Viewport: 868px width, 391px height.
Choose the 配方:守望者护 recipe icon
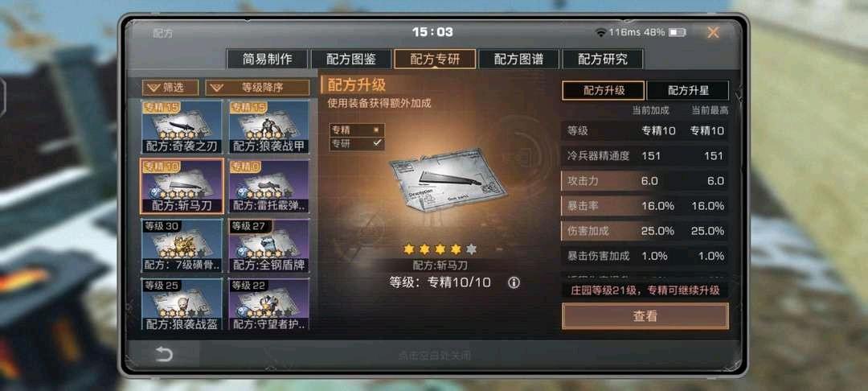[x=268, y=305]
